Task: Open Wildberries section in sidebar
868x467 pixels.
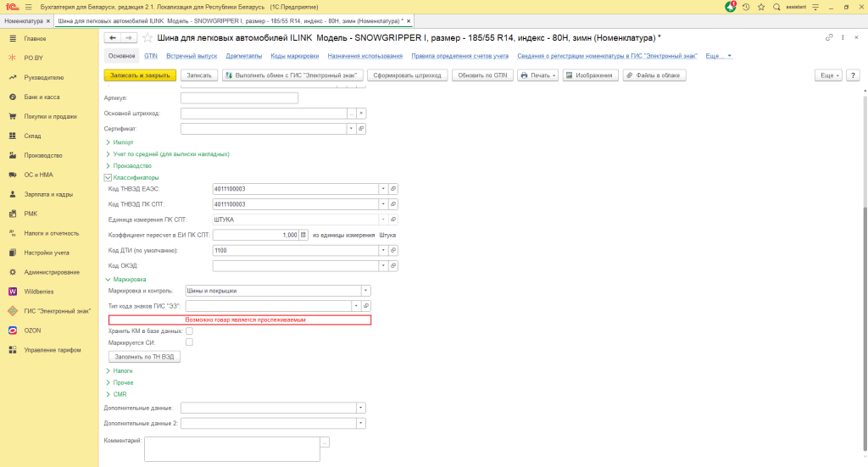Action: point(39,292)
